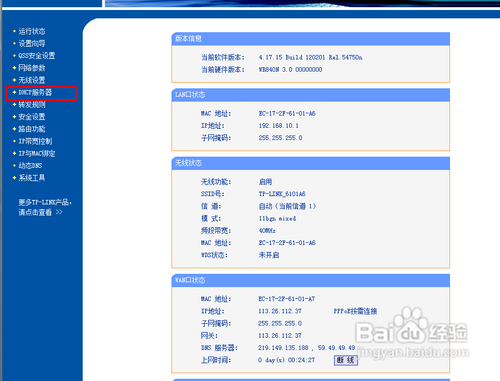
Task: Open DHCP服务器 in sidebar
Action: 35,92
